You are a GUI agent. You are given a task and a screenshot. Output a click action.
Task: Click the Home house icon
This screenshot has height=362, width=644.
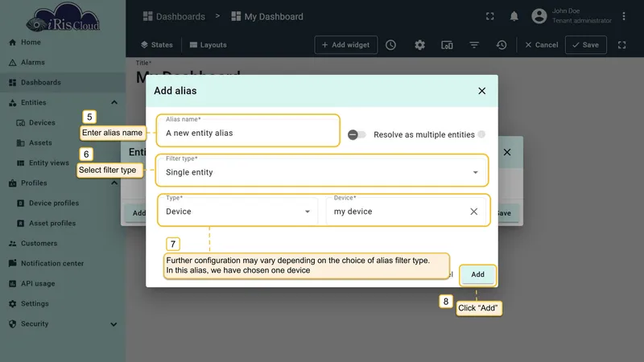click(x=12, y=43)
